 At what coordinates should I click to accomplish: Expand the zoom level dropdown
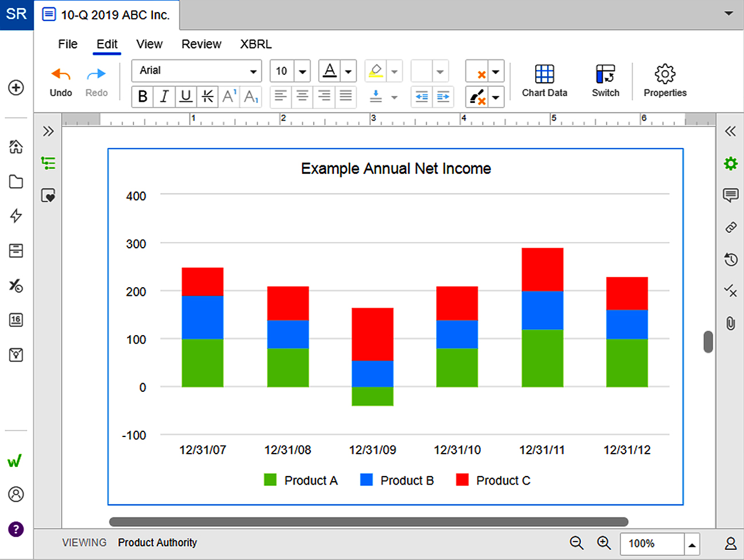click(x=692, y=544)
